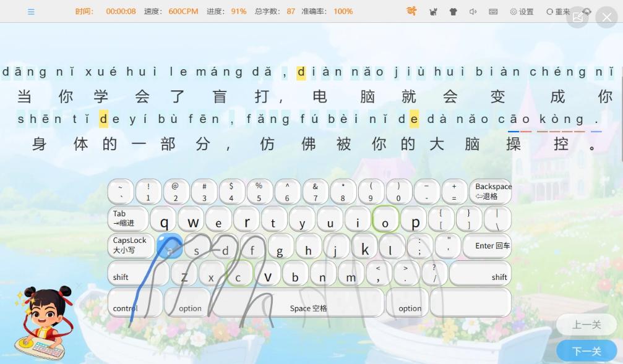The width and height of the screenshot is (623, 364).
Task: Mute sound with the speaker icon
Action: point(473,12)
